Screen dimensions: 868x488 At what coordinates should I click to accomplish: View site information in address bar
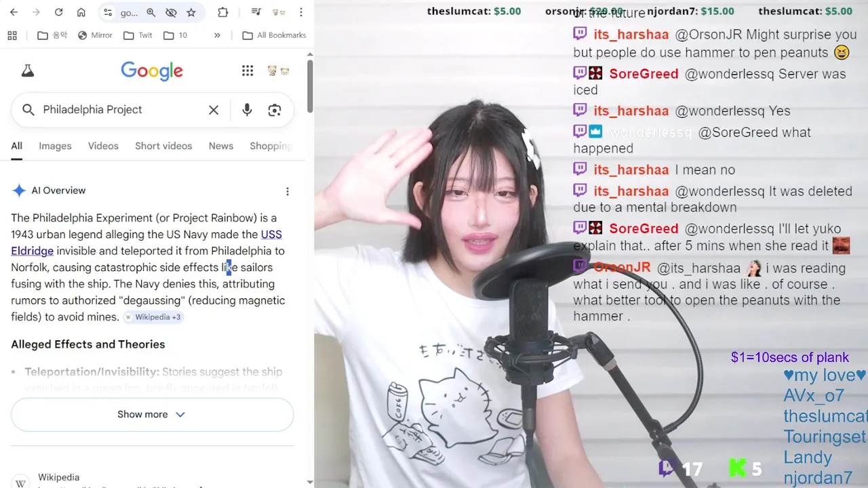[108, 12]
